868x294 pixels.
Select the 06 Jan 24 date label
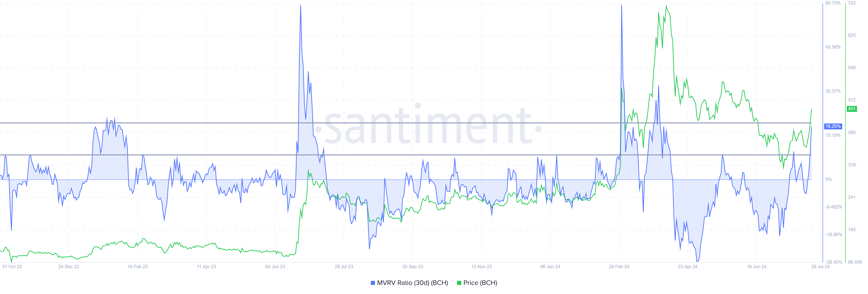click(550, 267)
